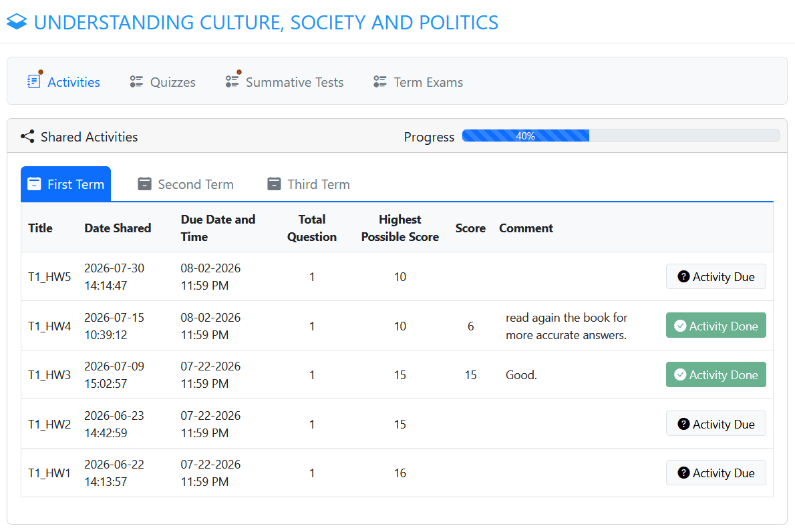
Task: Open the Term Exams tab
Action: coord(418,81)
